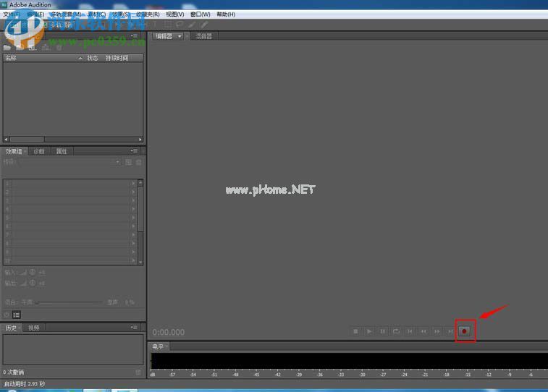Toggle the effects group power button

[7, 315]
